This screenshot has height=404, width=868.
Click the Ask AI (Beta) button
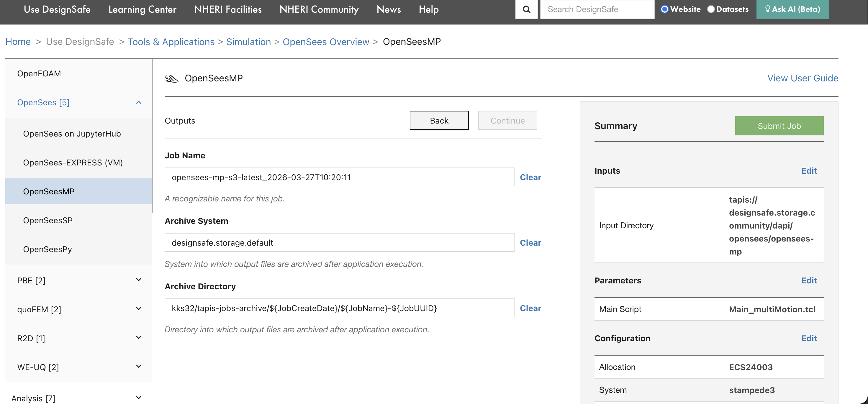[x=792, y=9]
